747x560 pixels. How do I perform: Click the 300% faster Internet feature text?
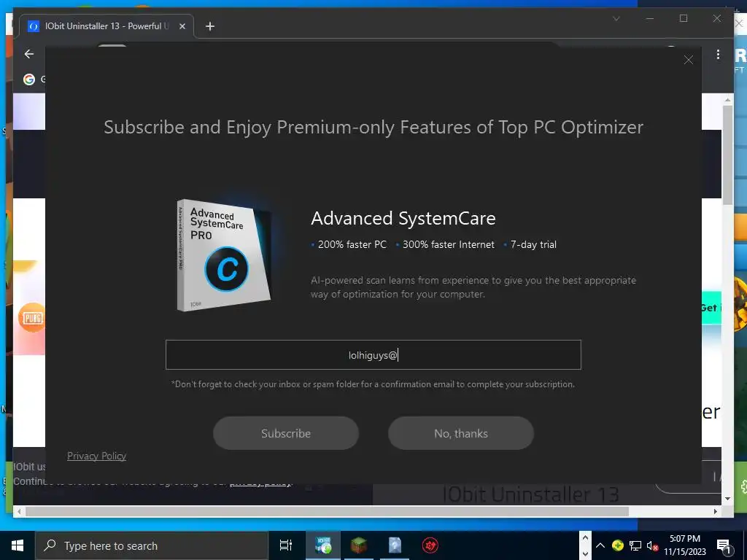[449, 245]
